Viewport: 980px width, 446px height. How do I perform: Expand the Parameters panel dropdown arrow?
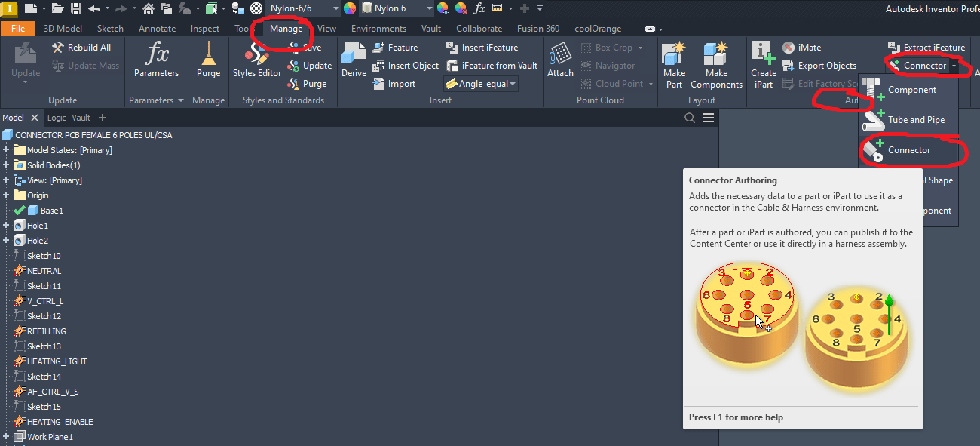point(180,100)
